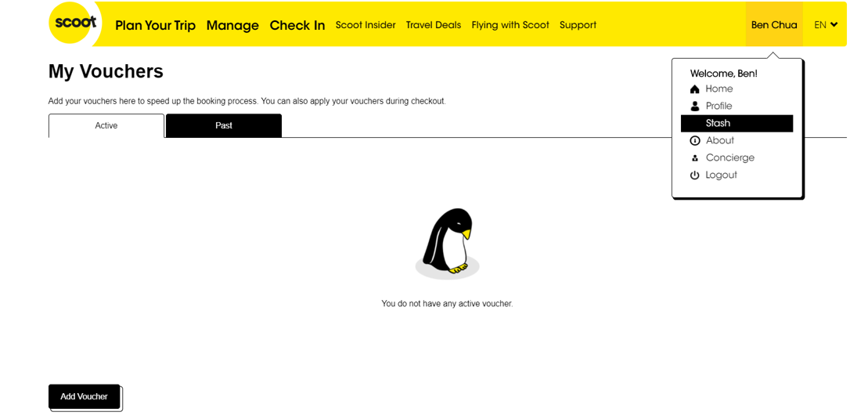This screenshot has height=419, width=868.
Task: Click 'You do not have any active voucher.' text
Action: click(x=447, y=304)
